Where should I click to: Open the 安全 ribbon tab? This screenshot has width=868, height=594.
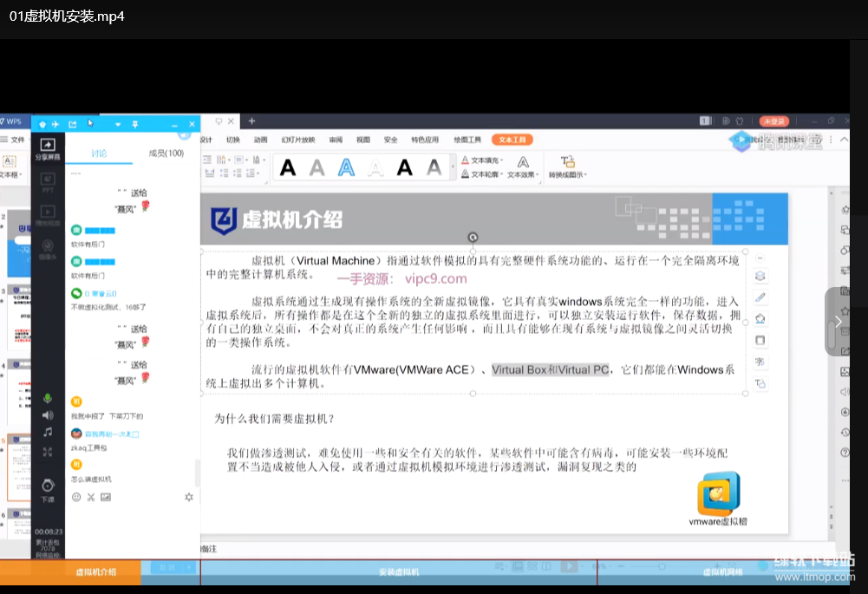(x=390, y=140)
